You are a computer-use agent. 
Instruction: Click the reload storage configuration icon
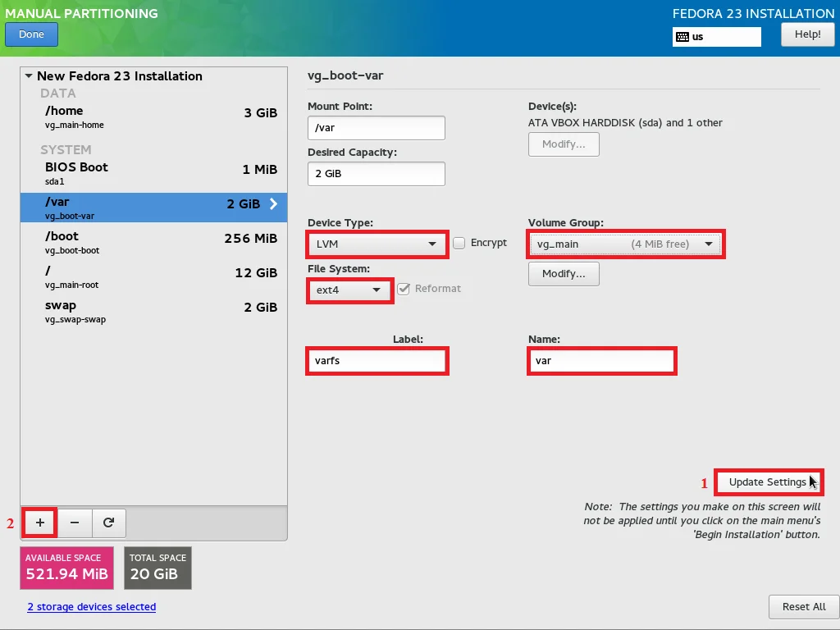(x=109, y=523)
